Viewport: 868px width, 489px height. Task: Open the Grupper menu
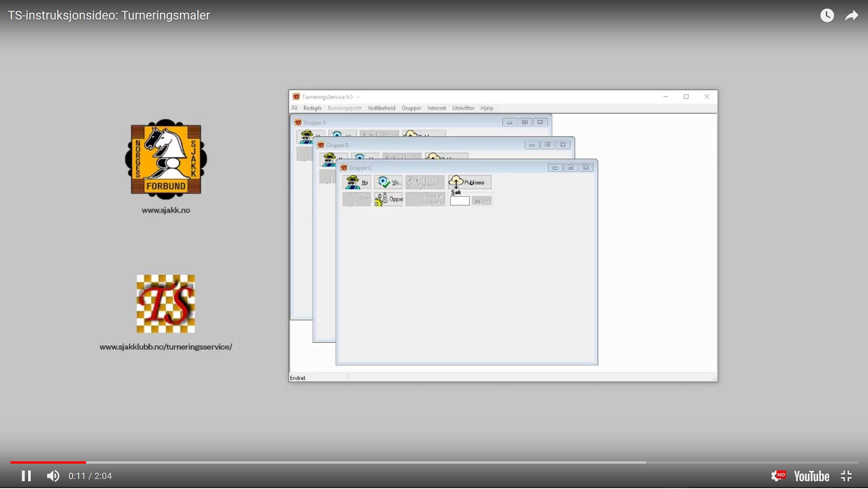(x=411, y=108)
